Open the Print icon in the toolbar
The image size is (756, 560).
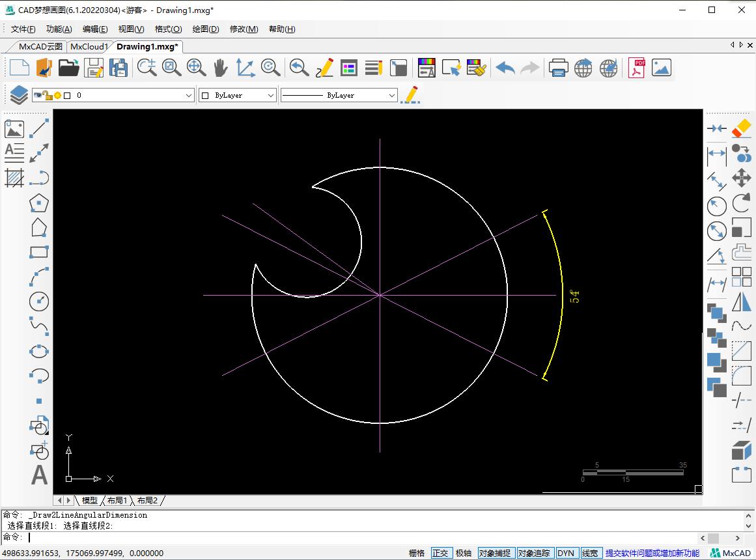click(558, 67)
